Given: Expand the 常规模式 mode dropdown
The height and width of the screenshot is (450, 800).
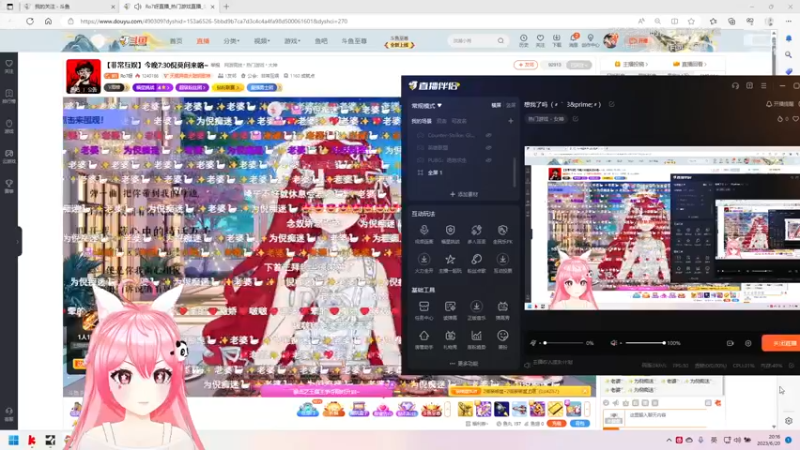Looking at the screenshot, I should point(427,106).
